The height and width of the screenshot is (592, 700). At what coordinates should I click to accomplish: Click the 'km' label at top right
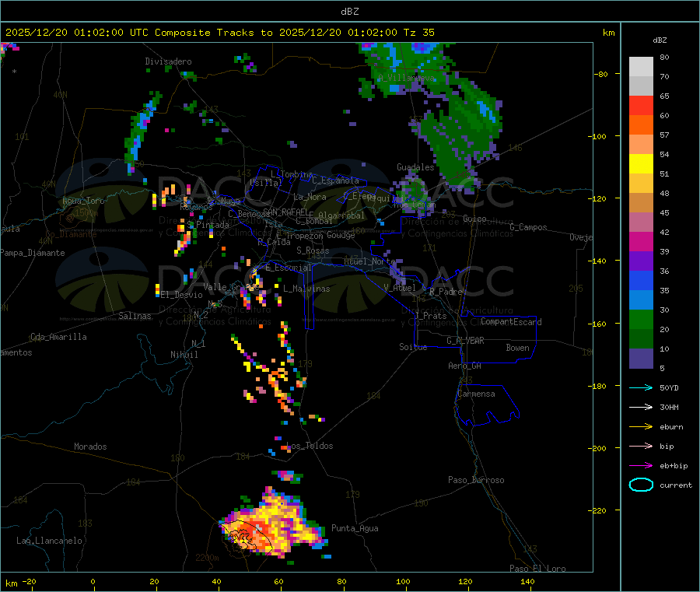coord(608,33)
